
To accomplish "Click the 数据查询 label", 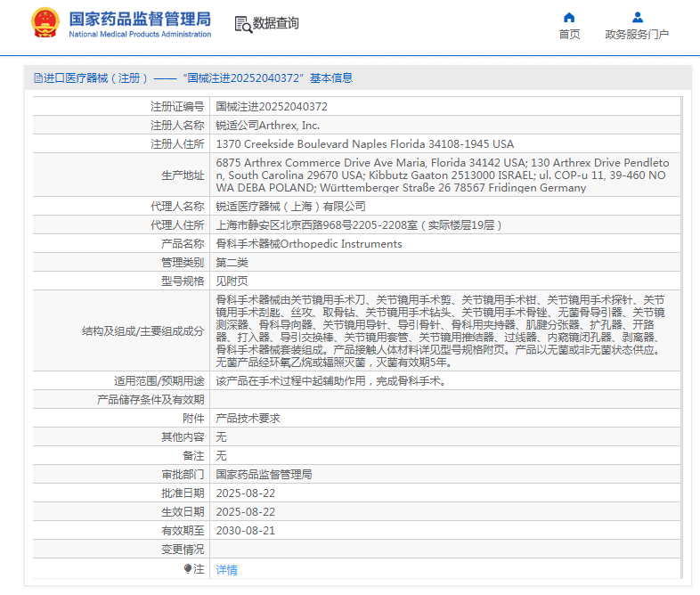I will click(276, 23).
